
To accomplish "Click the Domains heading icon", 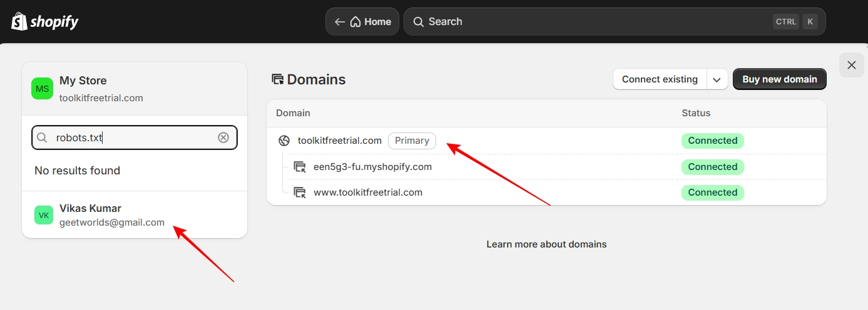I will tap(278, 79).
